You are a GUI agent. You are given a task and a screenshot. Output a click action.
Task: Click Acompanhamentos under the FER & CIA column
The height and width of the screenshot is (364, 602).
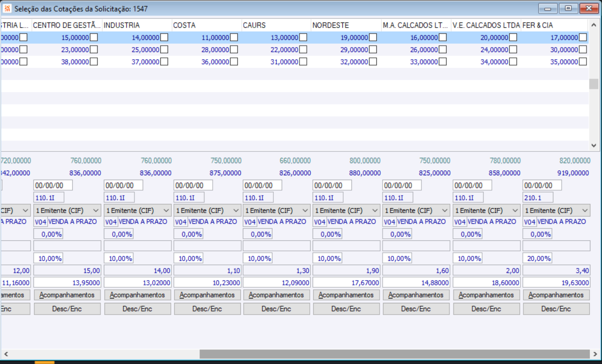[556, 295]
